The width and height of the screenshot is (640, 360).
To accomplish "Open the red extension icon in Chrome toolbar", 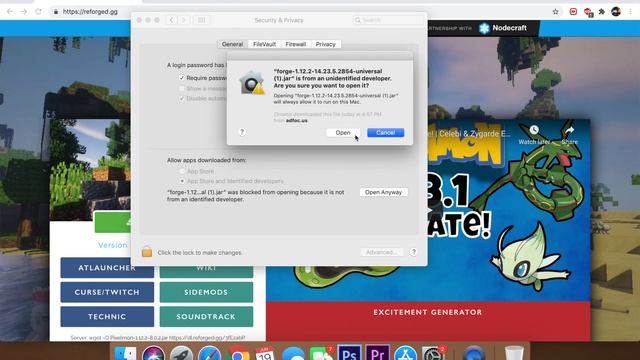I will click(573, 11).
